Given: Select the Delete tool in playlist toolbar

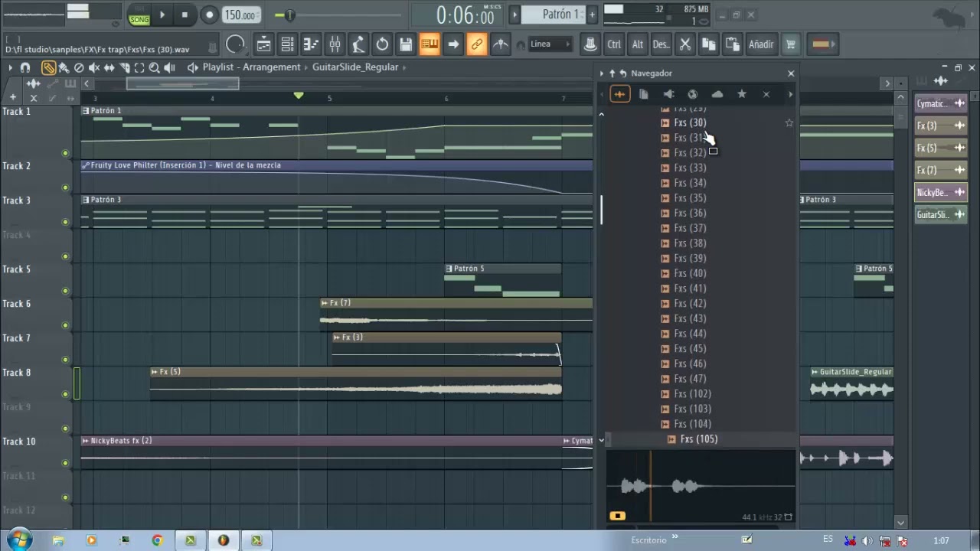Looking at the screenshot, I should point(79,67).
